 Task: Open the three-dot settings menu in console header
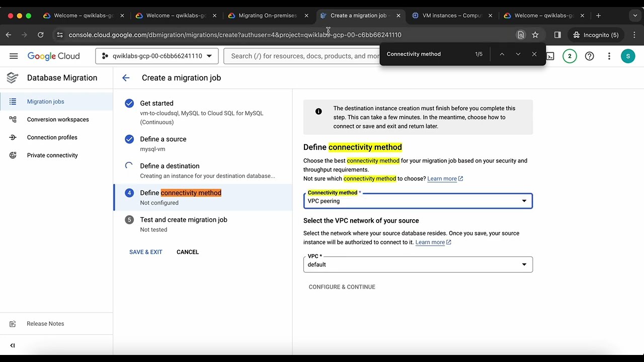coord(609,56)
